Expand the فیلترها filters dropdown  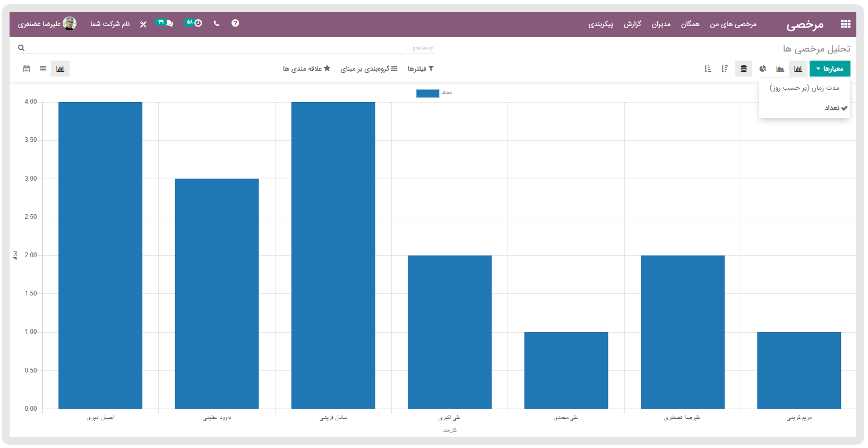[420, 69]
